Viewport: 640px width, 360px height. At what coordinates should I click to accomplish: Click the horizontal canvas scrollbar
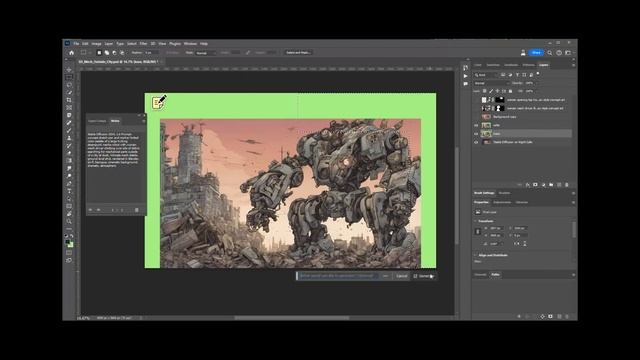click(x=292, y=318)
